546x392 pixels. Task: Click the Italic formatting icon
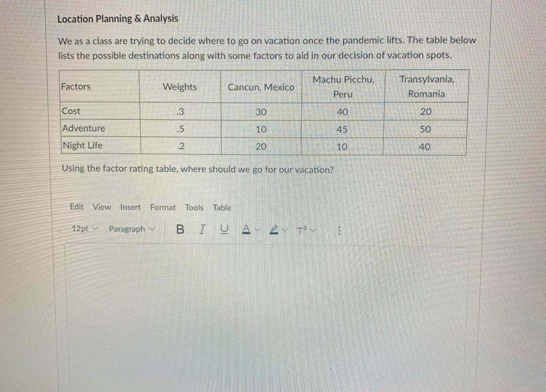[x=202, y=229]
